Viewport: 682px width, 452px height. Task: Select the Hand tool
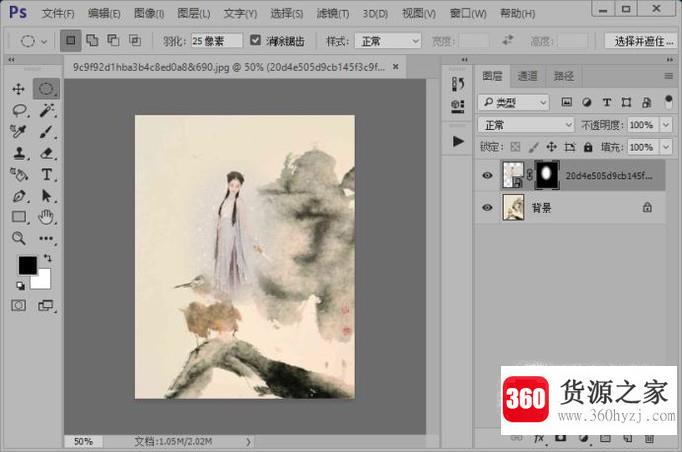point(46,216)
